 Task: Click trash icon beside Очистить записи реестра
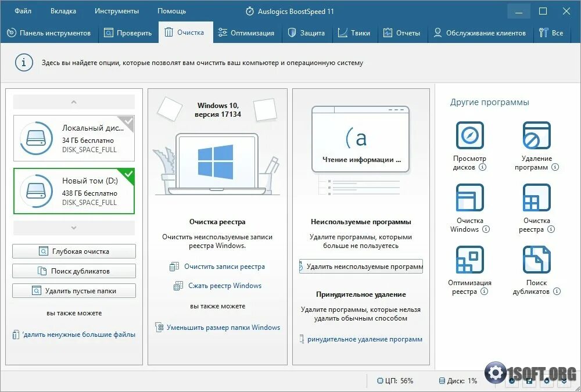pyautogui.click(x=174, y=267)
